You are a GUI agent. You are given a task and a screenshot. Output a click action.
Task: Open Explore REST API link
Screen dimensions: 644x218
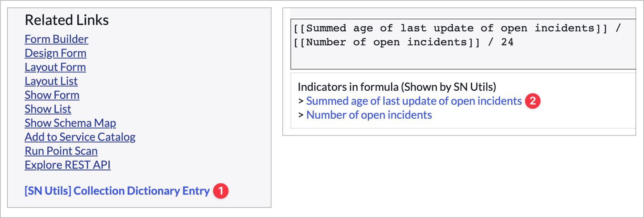click(x=68, y=165)
